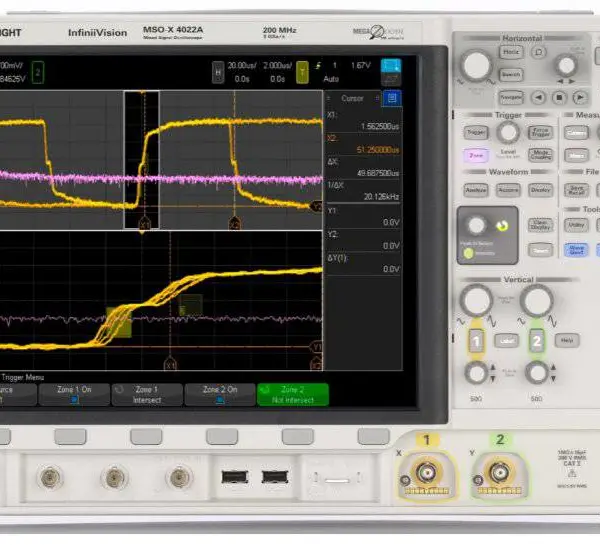Click the large horizontal scale knob
This screenshot has width=600, height=545.
[x=476, y=65]
